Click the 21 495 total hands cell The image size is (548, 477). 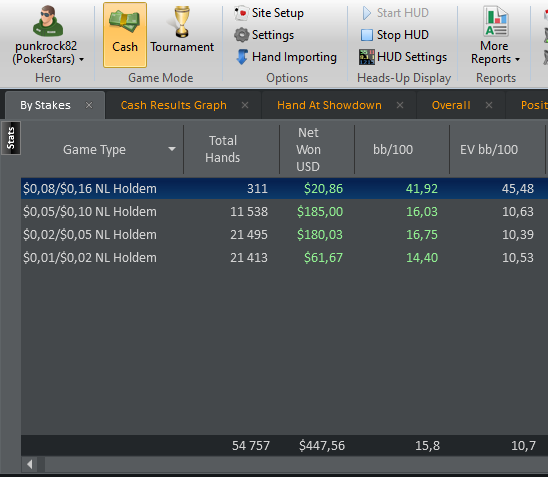(248, 235)
